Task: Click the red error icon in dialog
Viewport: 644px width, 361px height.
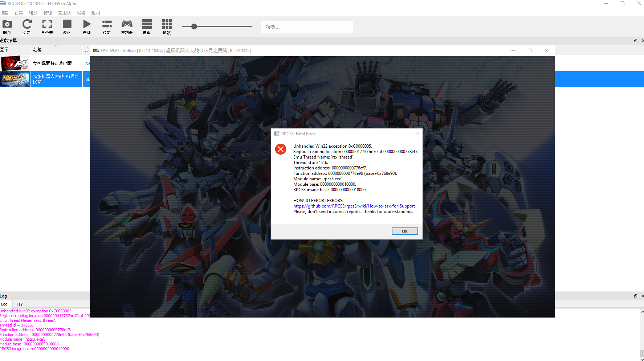Action: click(x=281, y=149)
